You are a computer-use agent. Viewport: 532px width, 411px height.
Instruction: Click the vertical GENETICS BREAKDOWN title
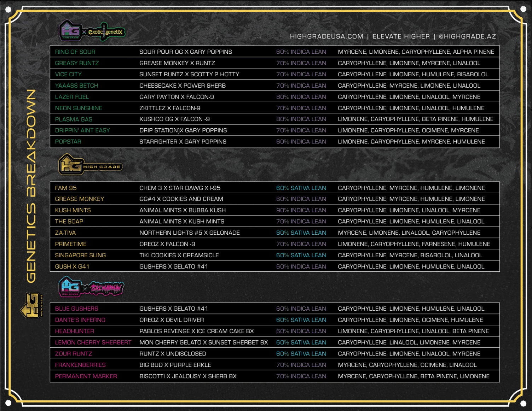click(x=31, y=186)
